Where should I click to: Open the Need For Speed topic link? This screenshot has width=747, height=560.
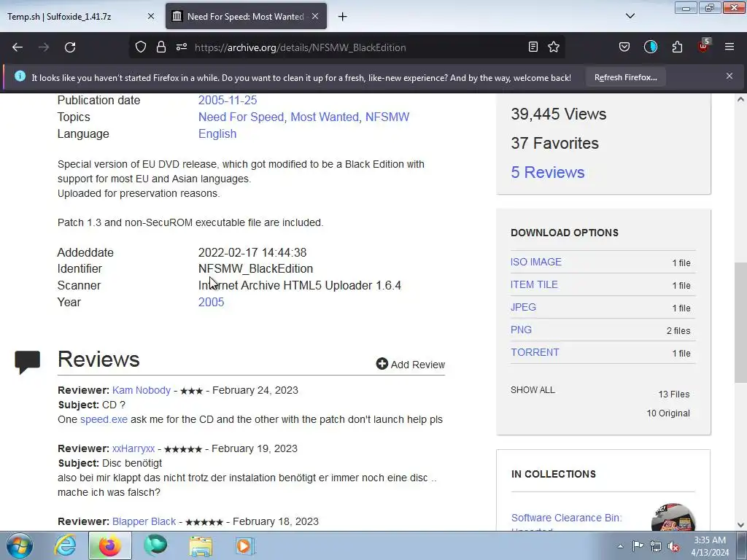click(241, 117)
